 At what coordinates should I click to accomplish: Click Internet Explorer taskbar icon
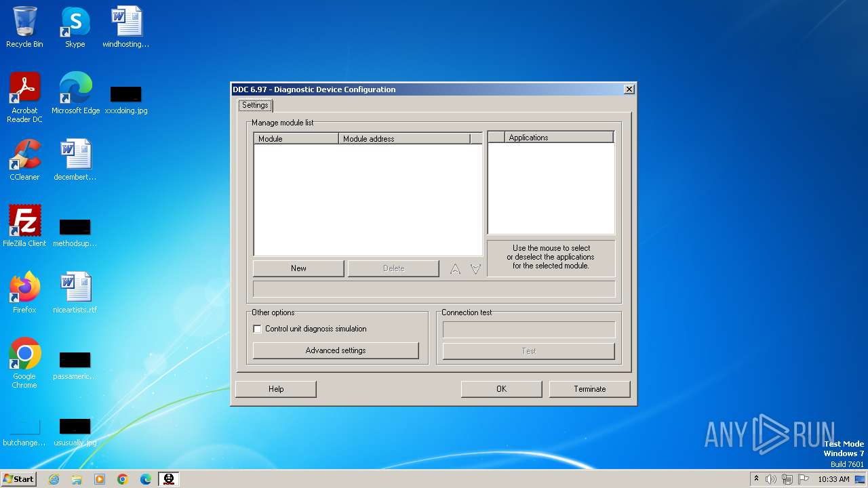[x=54, y=479]
